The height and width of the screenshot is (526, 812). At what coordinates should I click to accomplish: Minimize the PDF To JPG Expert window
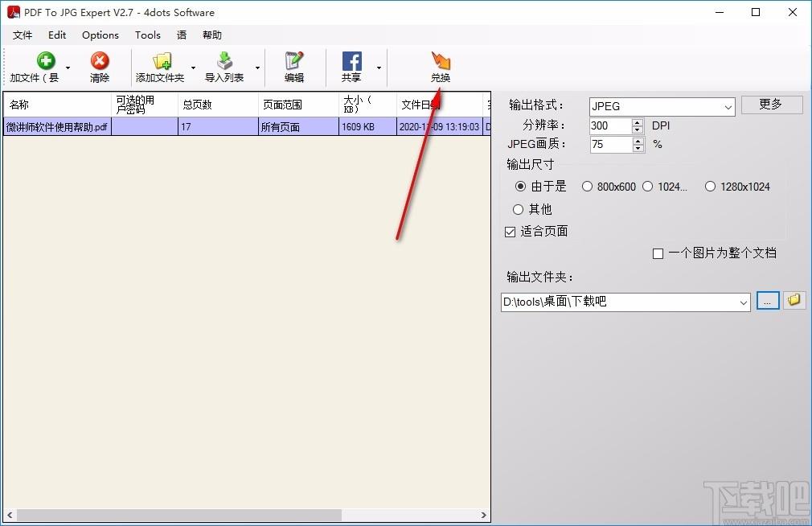pyautogui.click(x=720, y=12)
